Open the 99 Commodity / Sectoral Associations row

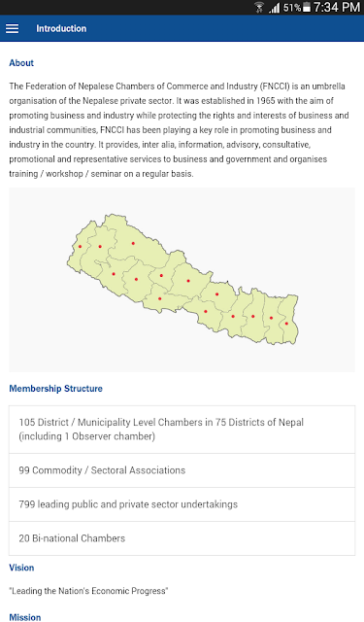pos(182,470)
